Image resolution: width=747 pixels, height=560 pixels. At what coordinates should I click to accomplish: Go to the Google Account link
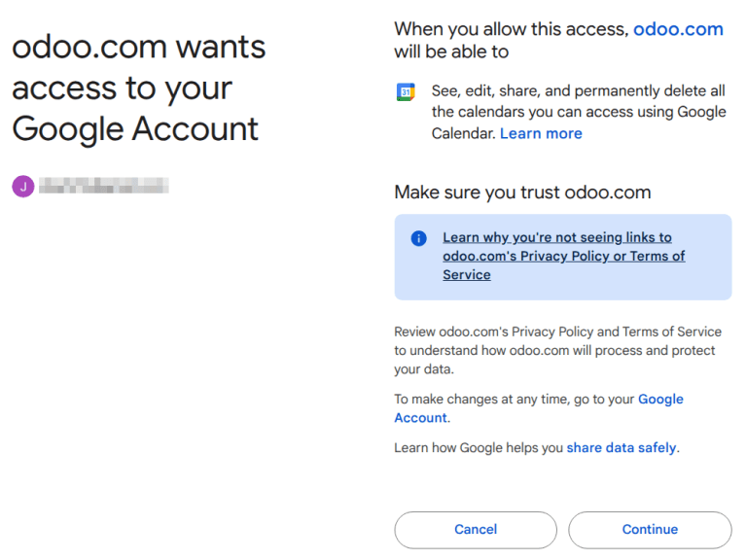click(660, 400)
